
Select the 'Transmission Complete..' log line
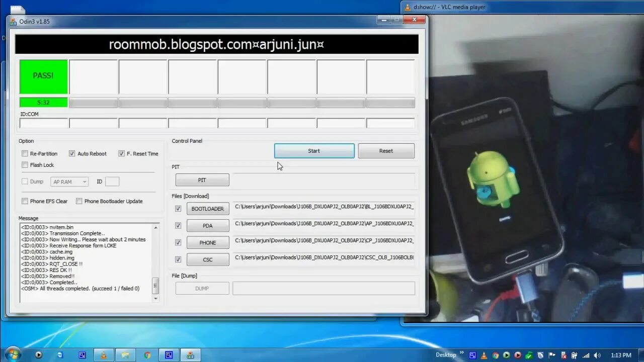pos(63,233)
